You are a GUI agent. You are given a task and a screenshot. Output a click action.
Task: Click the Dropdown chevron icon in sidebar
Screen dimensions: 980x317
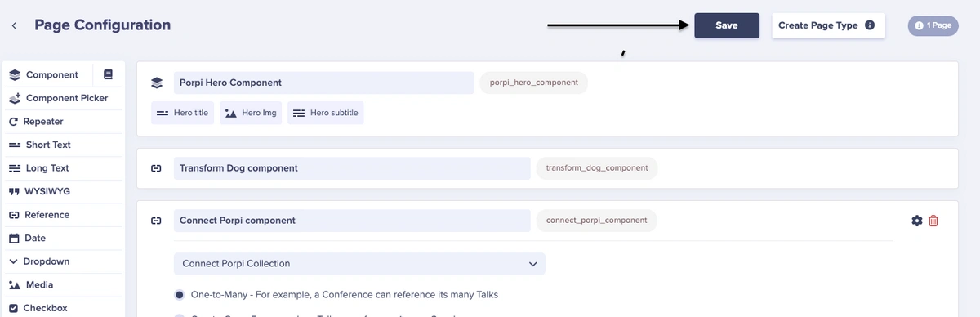(x=14, y=261)
